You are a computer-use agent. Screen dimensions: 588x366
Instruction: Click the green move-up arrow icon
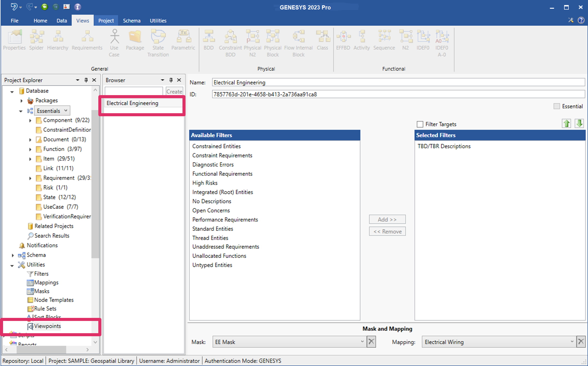566,123
